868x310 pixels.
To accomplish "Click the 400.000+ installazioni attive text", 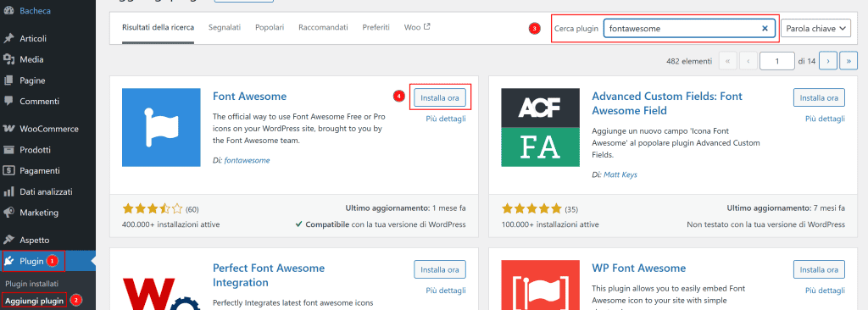I will 170,224.
